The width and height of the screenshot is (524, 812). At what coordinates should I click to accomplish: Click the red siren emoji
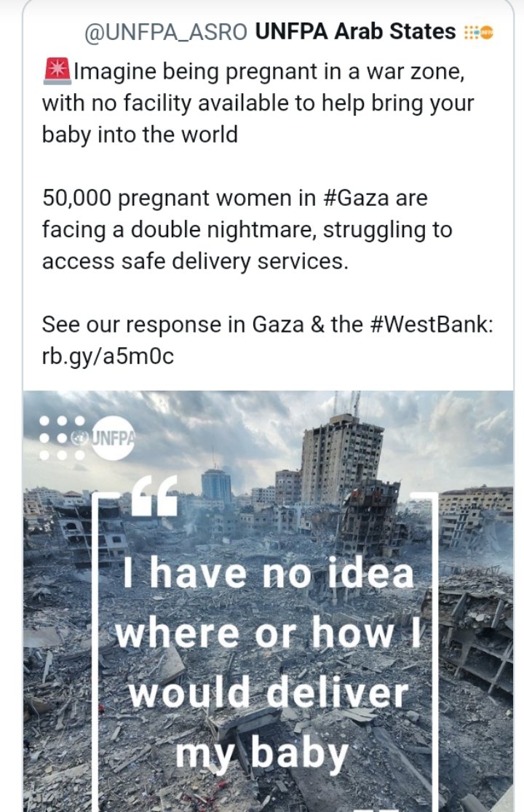pos(56,71)
